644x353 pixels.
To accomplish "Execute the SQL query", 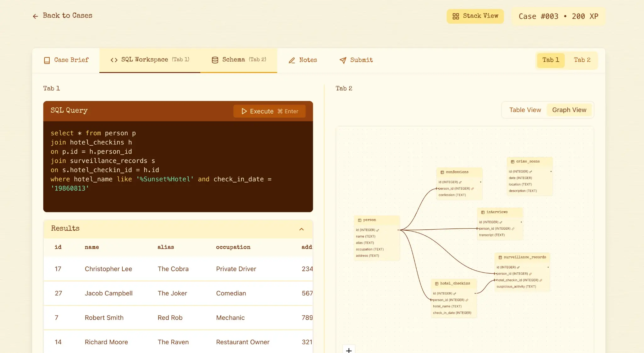I will tap(269, 111).
